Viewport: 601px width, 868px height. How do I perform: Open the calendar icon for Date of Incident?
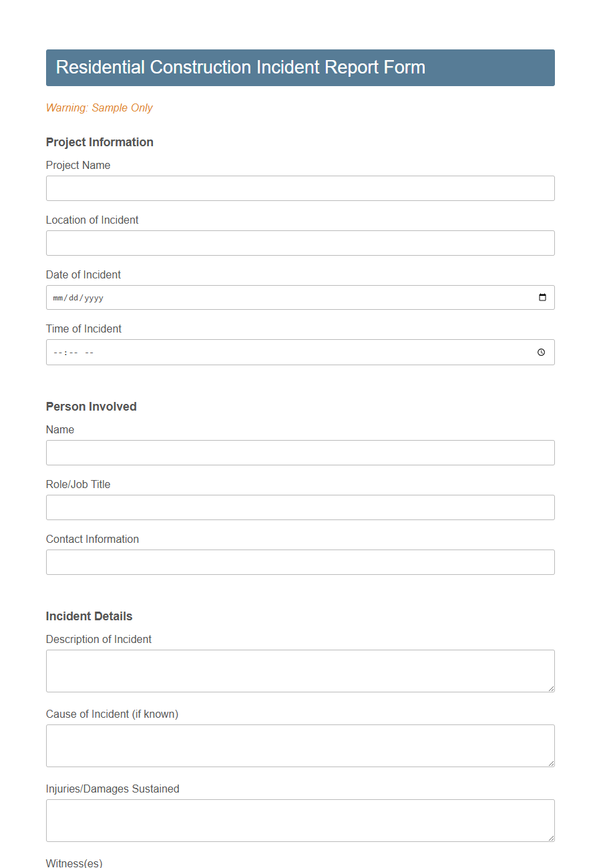click(x=542, y=297)
